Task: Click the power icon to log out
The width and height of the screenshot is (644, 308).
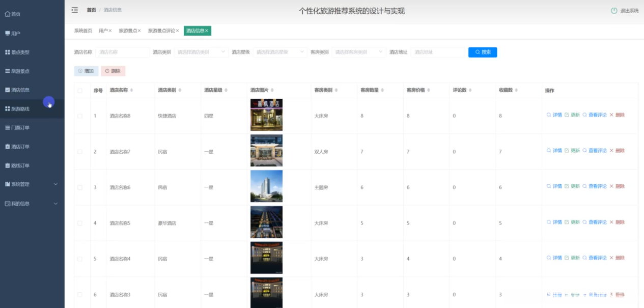Action: 614,11
